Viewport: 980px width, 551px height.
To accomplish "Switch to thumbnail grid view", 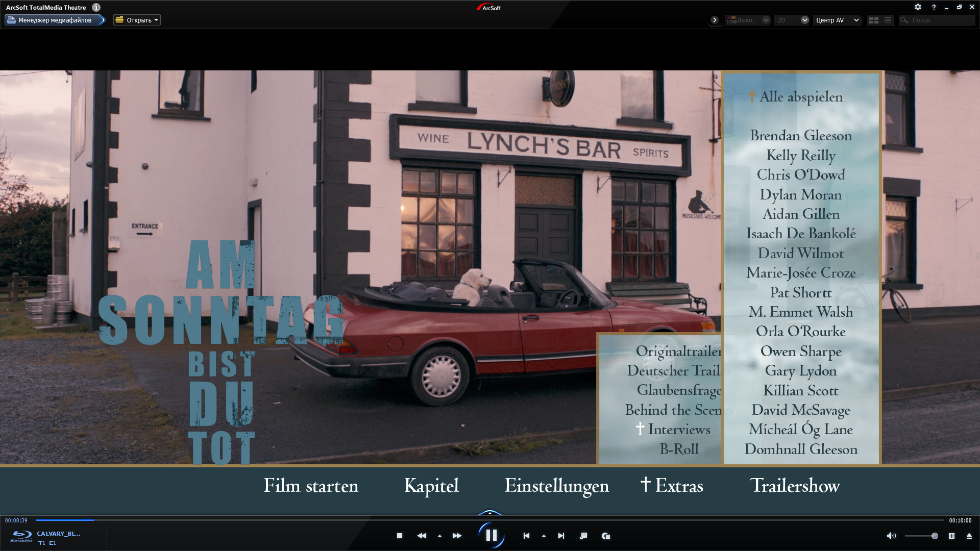I will tap(874, 20).
